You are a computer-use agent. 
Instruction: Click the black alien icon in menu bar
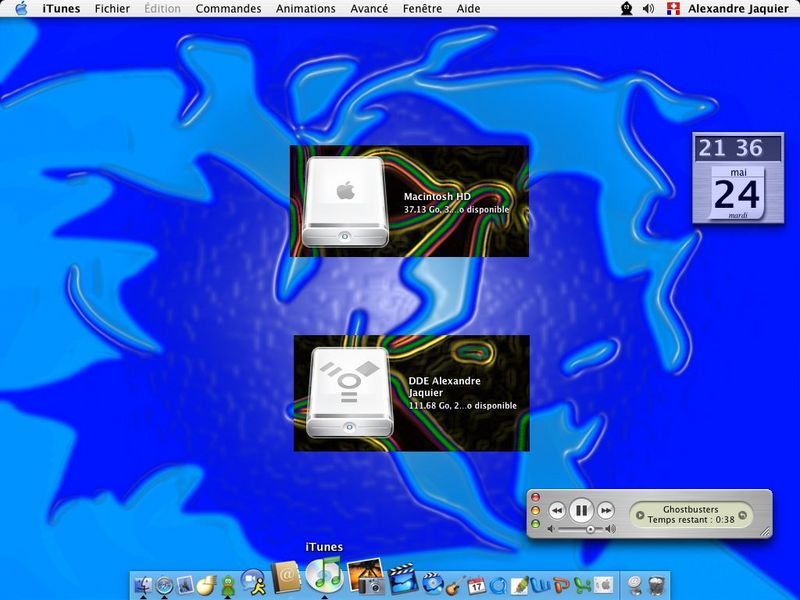(627, 8)
